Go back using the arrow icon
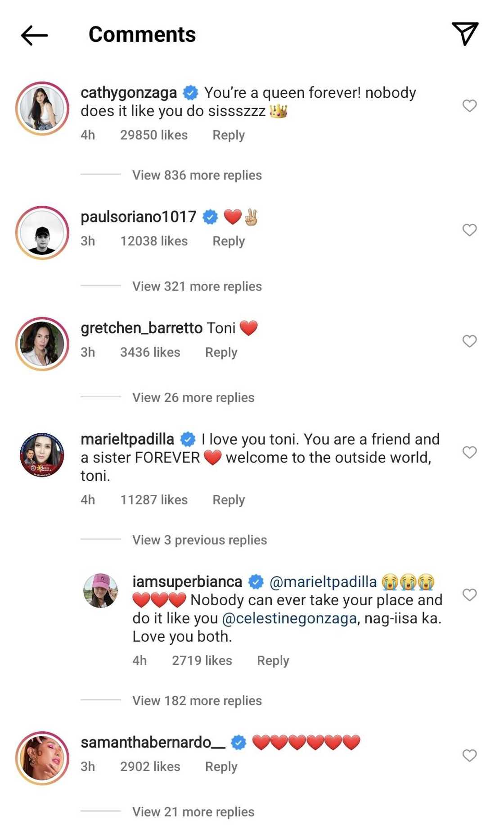Image resolution: width=504 pixels, height=839 pixels. coord(34,35)
